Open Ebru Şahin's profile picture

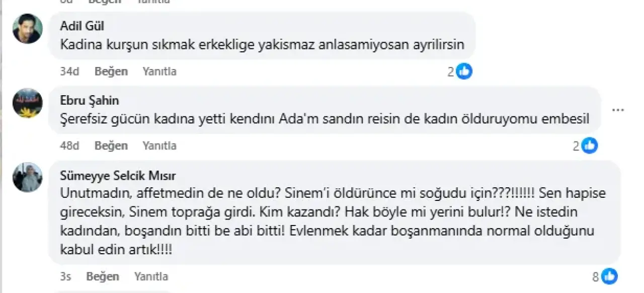27,103
